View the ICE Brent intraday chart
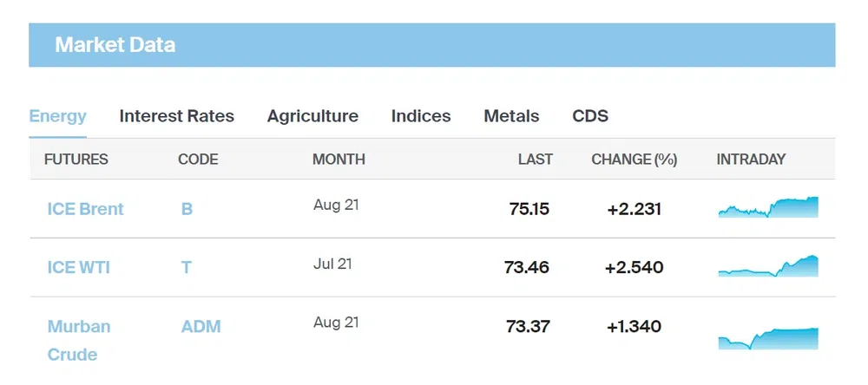Screen dimensions: 868x385 (768, 208)
